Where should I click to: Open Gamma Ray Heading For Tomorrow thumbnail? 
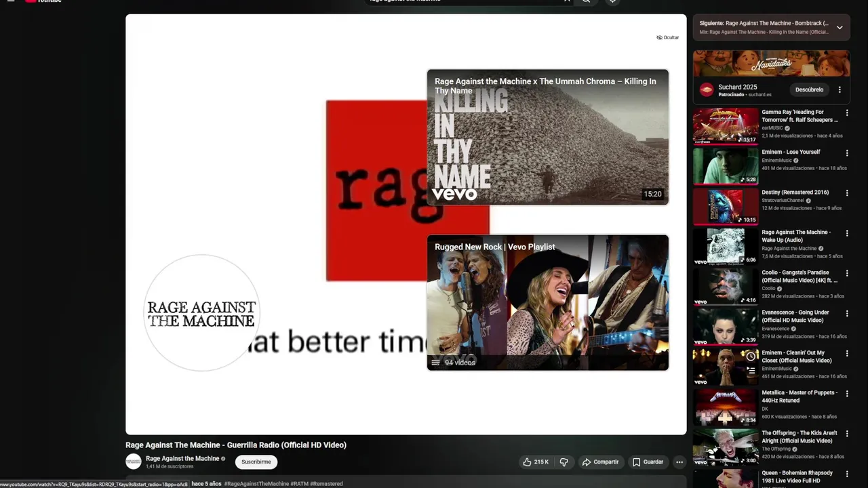[726, 126]
